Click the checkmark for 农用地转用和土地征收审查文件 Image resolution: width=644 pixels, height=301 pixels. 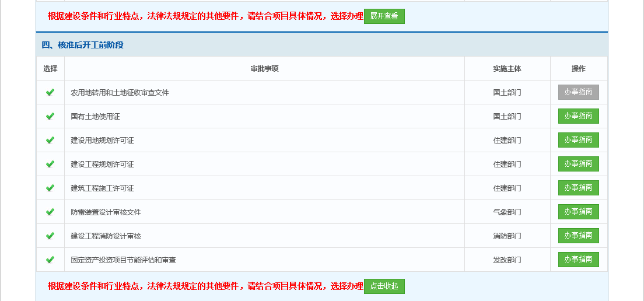tap(50, 92)
